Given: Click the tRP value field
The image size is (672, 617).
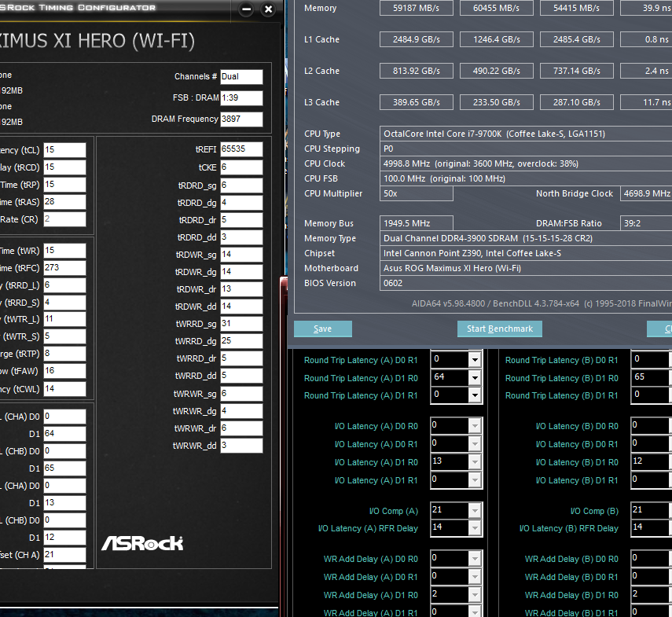Looking at the screenshot, I should click(64, 185).
